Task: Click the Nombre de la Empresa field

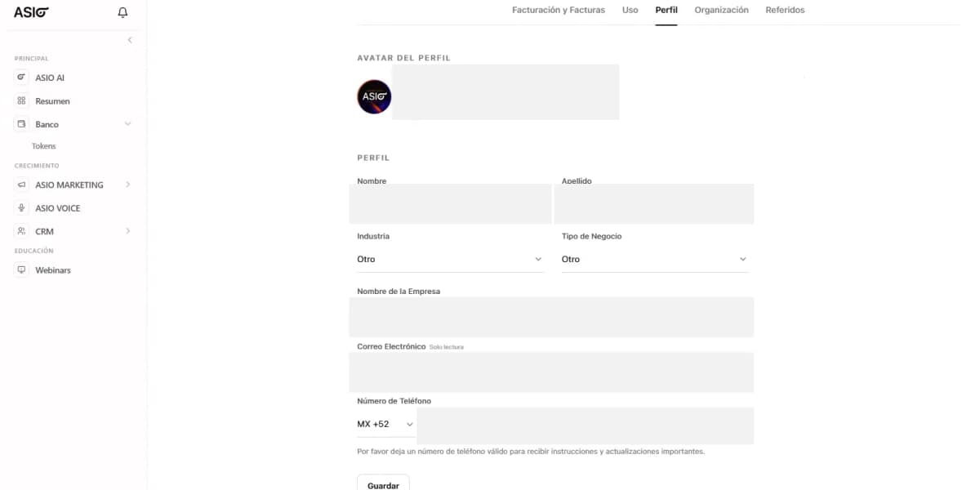Action: point(551,317)
